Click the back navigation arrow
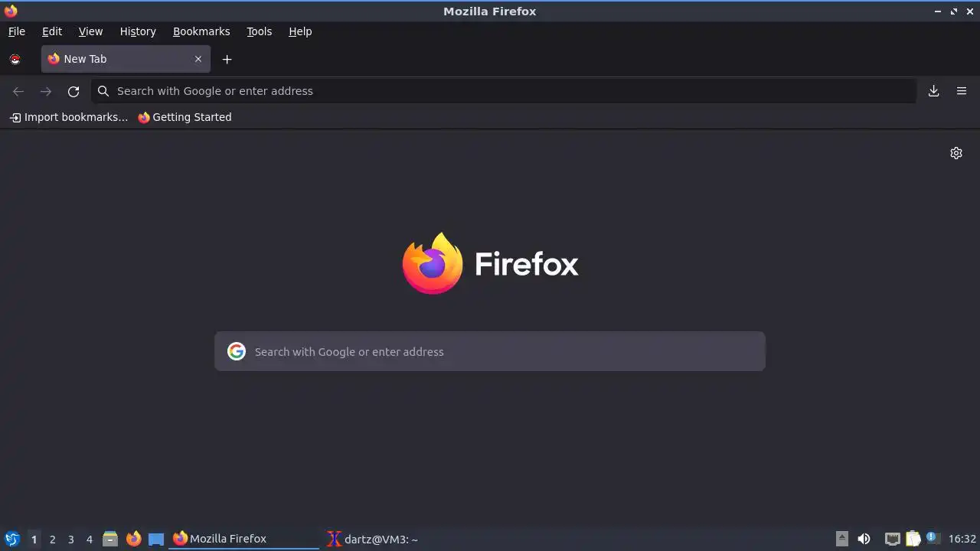The width and height of the screenshot is (980, 551). pos(18,91)
